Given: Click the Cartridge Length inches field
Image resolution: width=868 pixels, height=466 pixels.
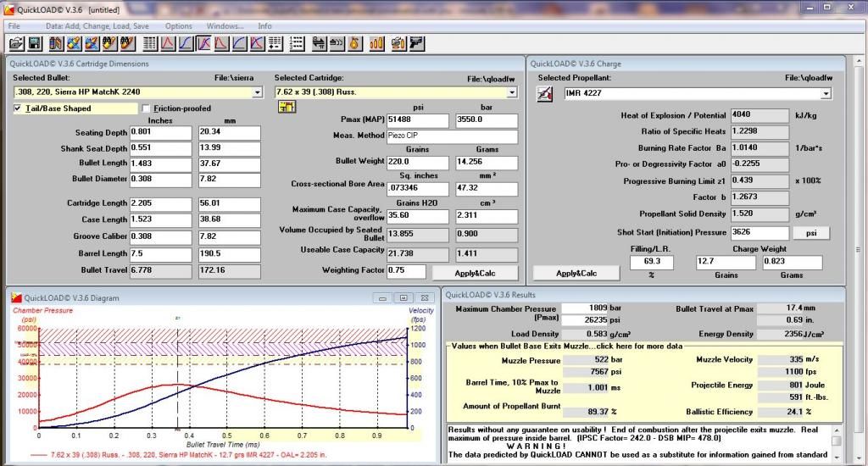Looking at the screenshot, I should click(160, 204).
